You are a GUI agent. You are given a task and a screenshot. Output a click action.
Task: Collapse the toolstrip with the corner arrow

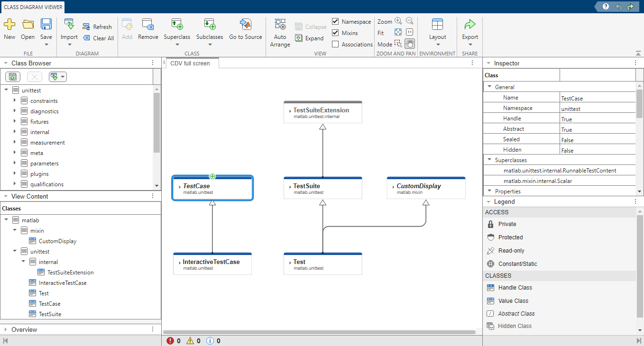coord(638,54)
